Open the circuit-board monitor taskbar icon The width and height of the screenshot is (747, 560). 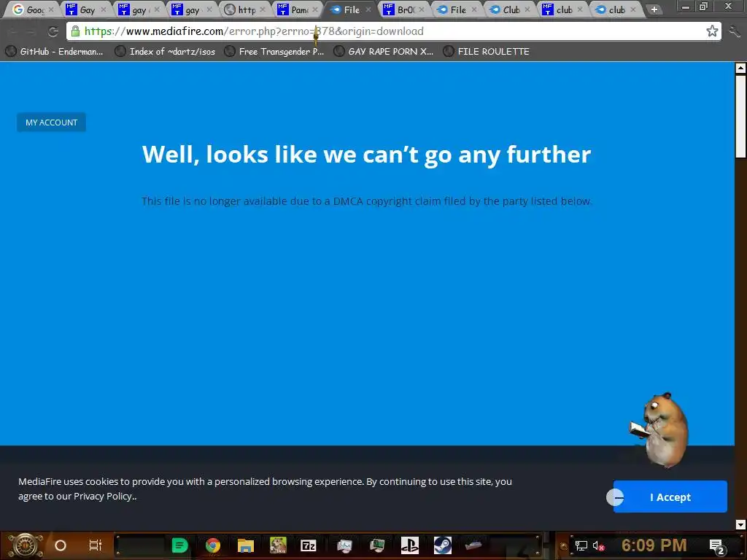click(377, 545)
